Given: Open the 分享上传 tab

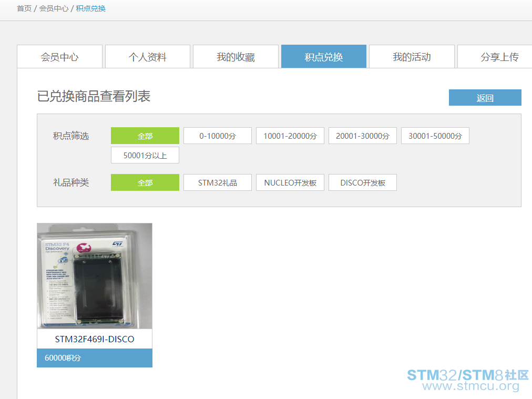Looking at the screenshot, I should point(495,57).
